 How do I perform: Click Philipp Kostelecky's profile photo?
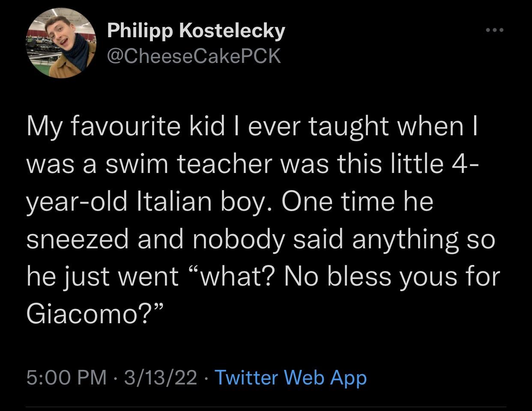click(62, 43)
